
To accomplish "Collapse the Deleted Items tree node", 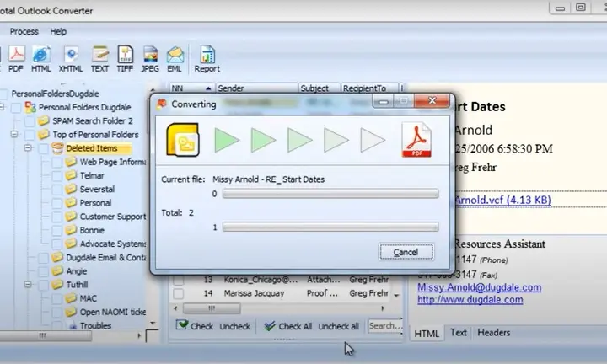I will 28,148.
